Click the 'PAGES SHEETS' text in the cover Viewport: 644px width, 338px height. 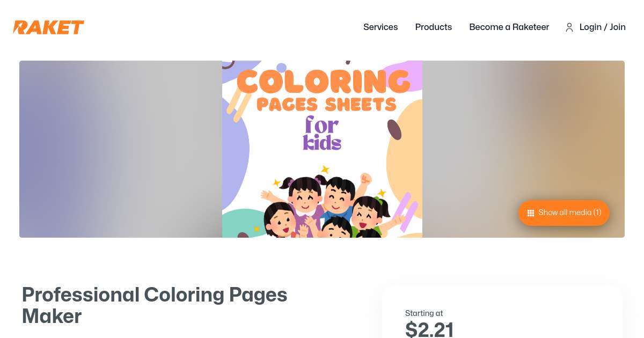(x=326, y=104)
